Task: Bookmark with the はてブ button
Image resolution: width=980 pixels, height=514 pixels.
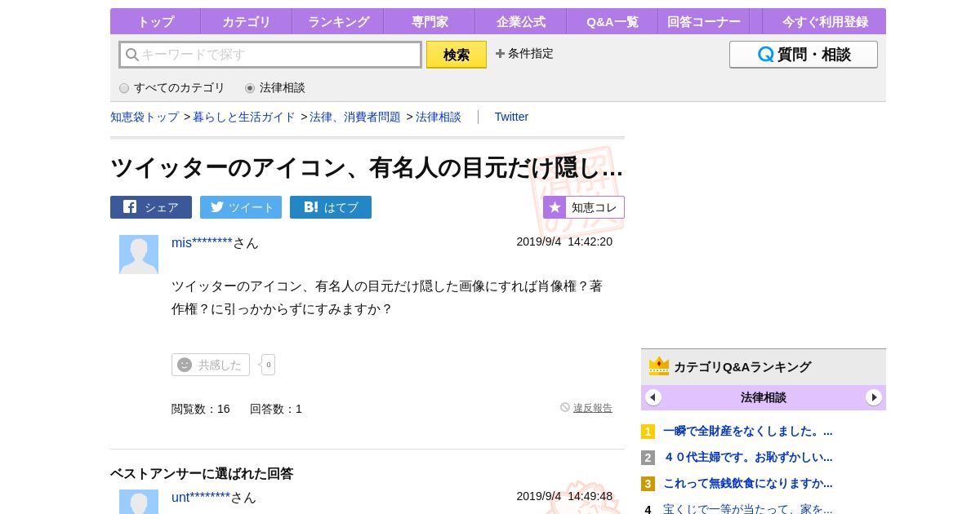Action: [x=331, y=207]
